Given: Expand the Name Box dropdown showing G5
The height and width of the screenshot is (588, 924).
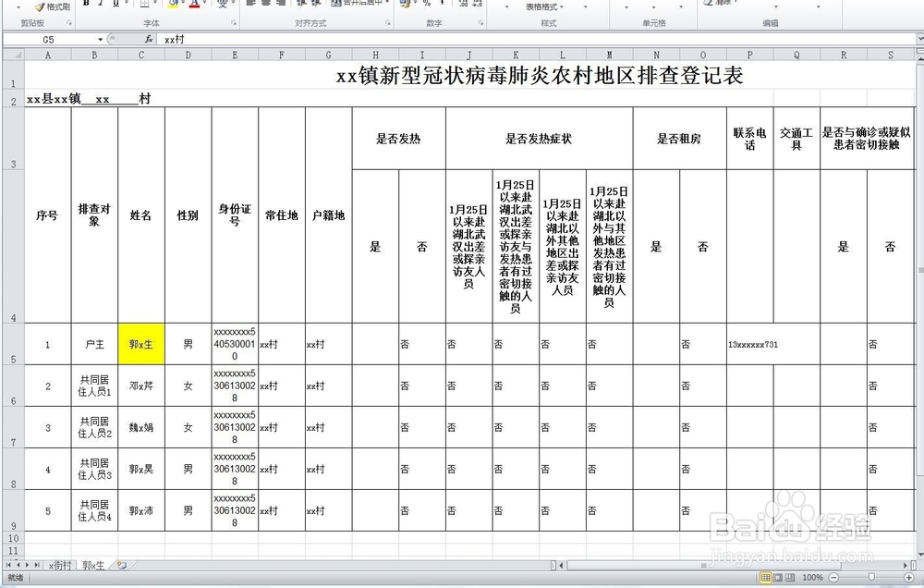Looking at the screenshot, I should click(99, 40).
